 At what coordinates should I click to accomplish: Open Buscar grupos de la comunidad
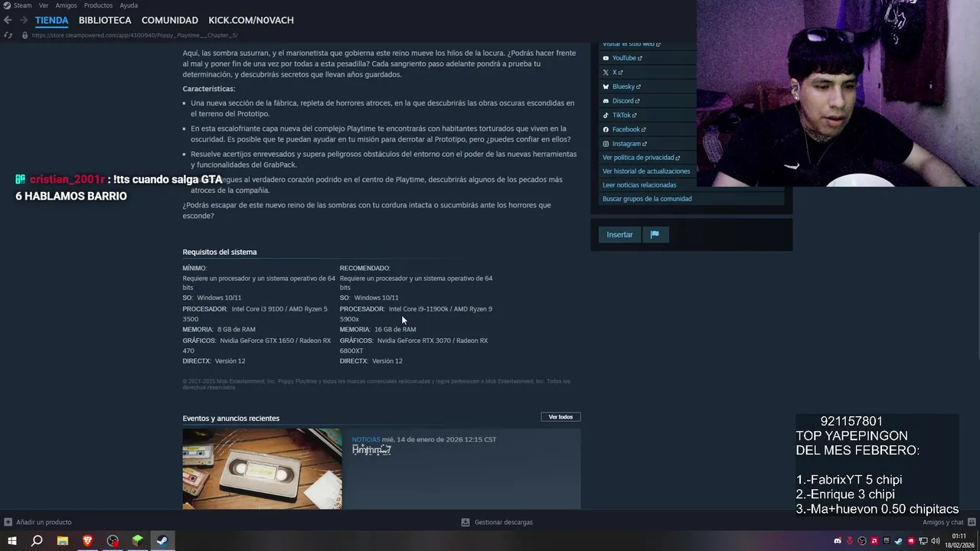coord(647,198)
